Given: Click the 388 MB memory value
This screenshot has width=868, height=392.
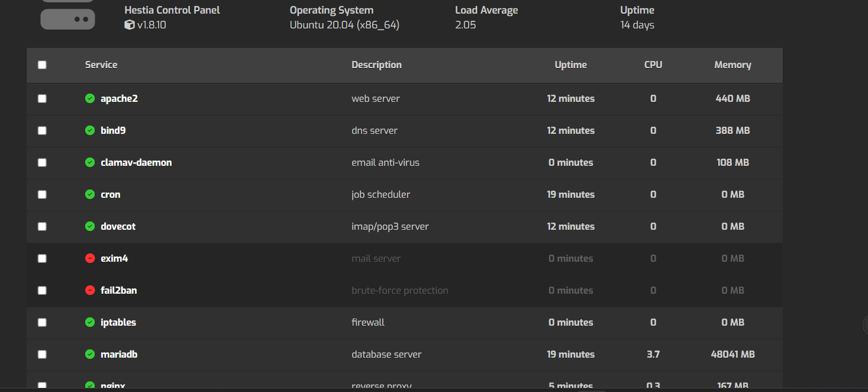Looking at the screenshot, I should click(733, 130).
